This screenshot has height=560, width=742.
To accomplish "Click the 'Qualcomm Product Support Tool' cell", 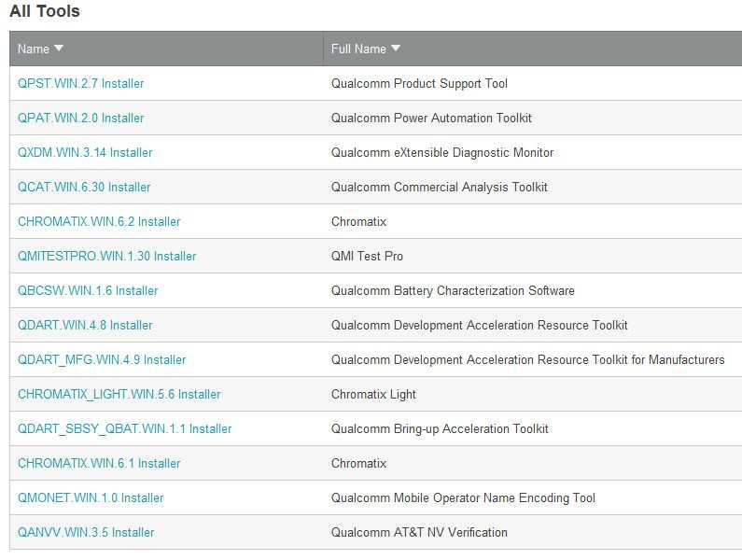I will pos(419,83).
